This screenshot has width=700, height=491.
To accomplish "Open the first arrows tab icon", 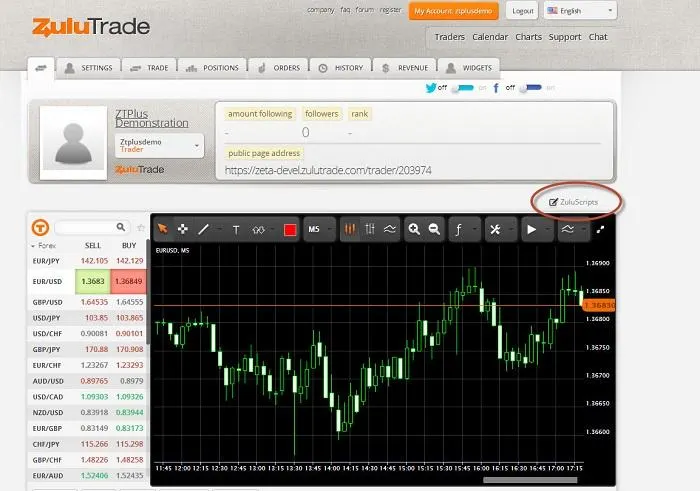I will [x=41, y=68].
